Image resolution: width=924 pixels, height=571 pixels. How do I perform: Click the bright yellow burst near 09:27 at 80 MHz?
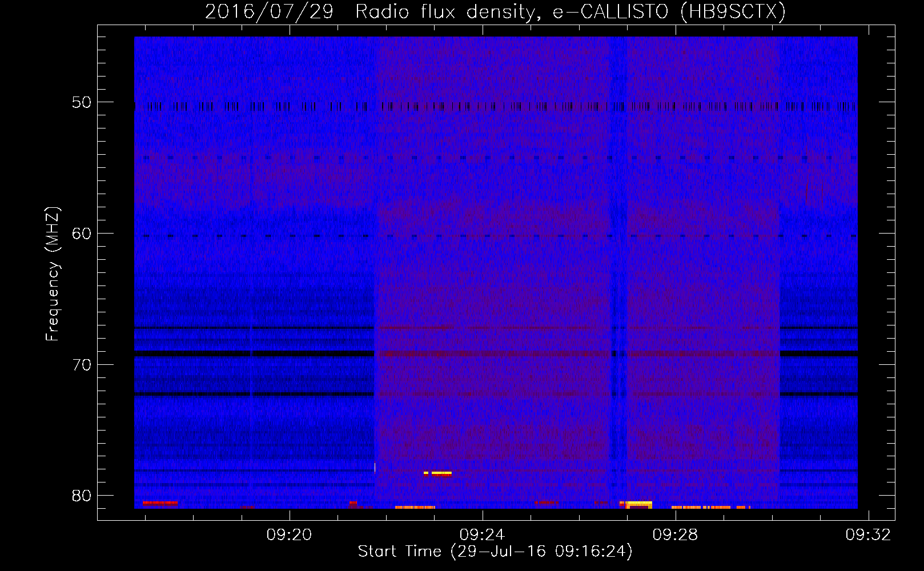[x=638, y=505]
